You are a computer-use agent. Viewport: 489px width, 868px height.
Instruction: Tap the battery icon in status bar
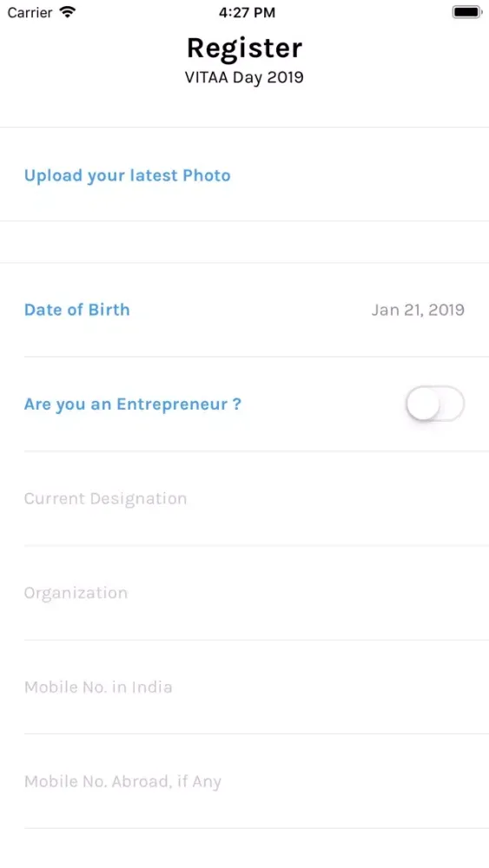[x=466, y=12]
